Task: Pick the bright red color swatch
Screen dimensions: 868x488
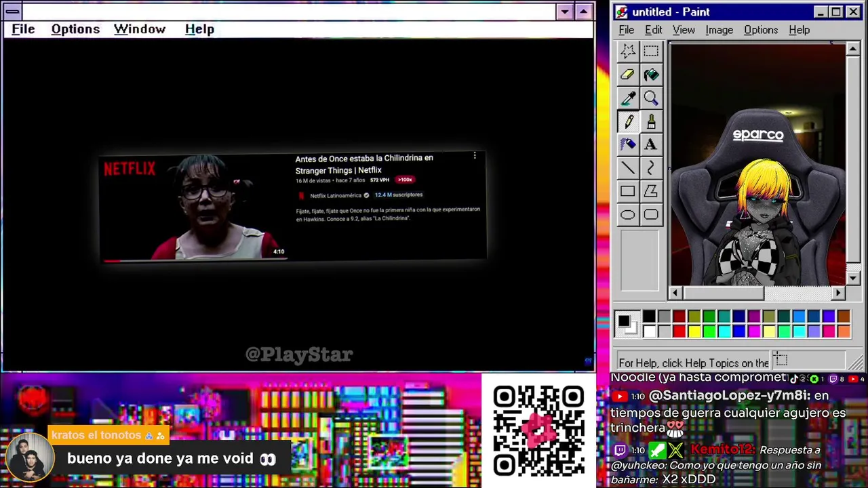Action: [679, 331]
